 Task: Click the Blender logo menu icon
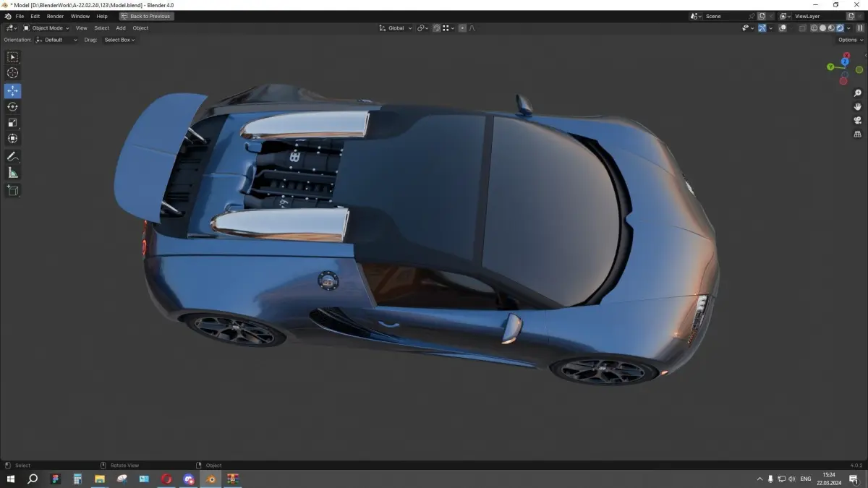[7, 16]
